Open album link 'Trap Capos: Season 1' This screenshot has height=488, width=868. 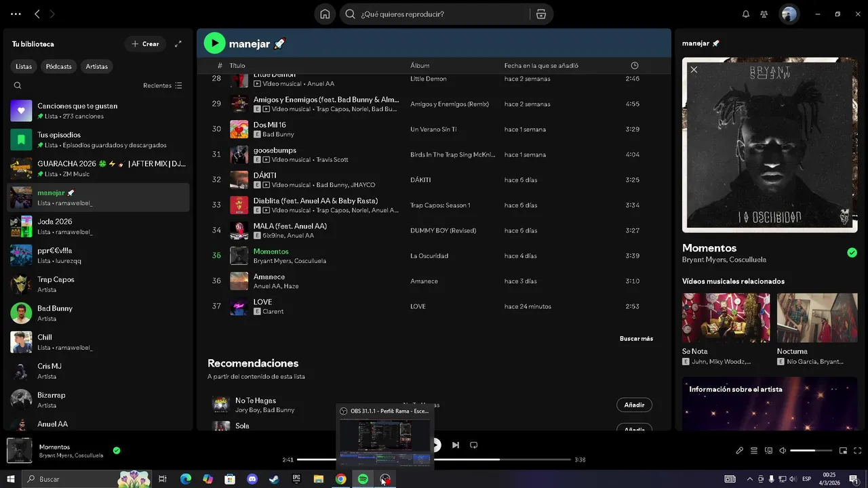coord(440,205)
